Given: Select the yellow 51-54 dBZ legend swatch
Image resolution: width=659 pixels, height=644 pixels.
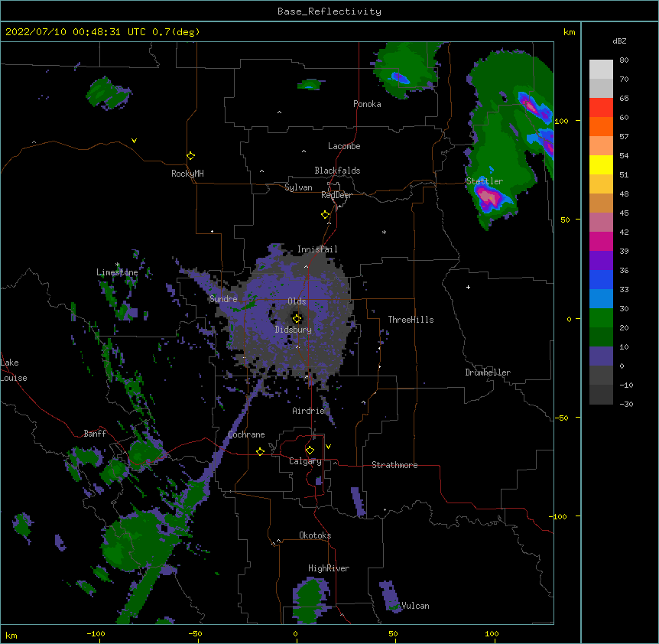Looking at the screenshot, I should click(x=601, y=164).
